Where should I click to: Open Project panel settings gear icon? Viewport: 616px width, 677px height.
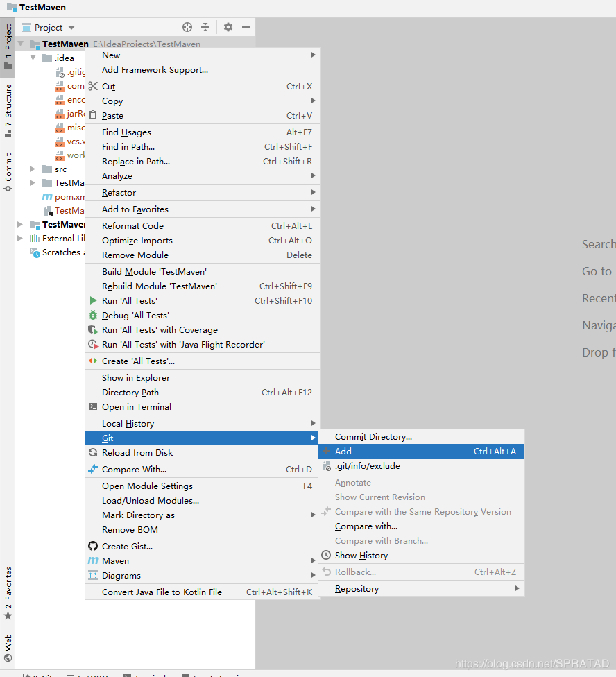tap(228, 27)
